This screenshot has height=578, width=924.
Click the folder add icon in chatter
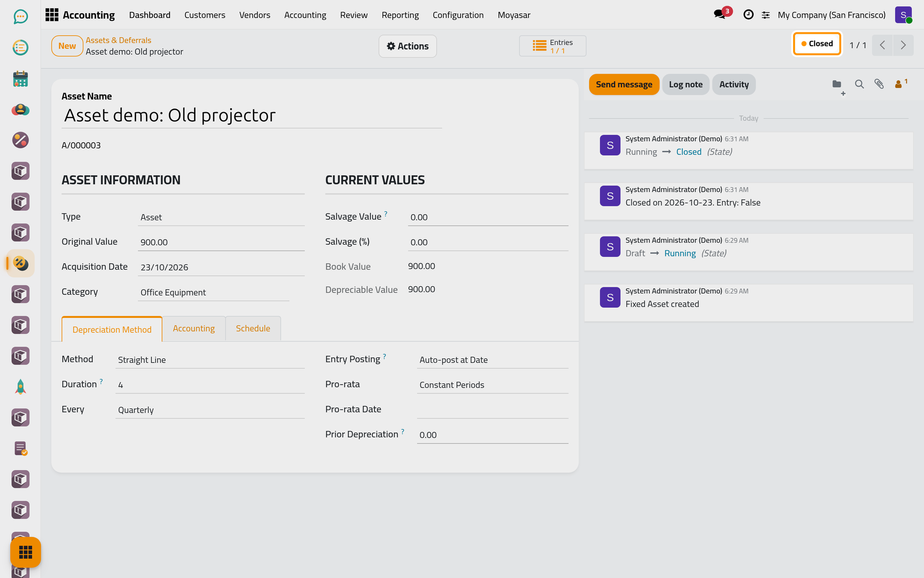click(x=838, y=86)
